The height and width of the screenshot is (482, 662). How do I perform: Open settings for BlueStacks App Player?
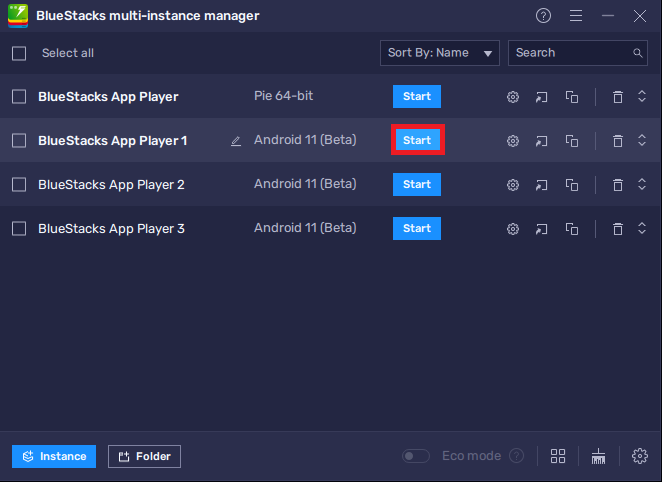pyautogui.click(x=513, y=97)
